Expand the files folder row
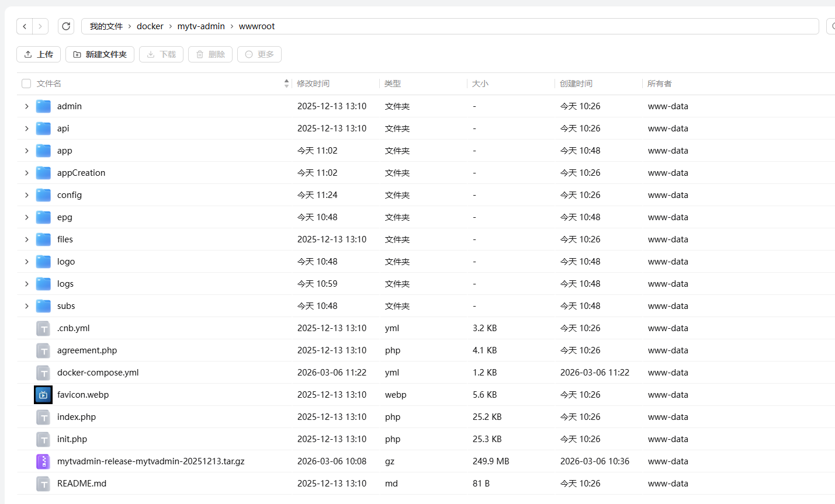The height and width of the screenshot is (504, 835). coord(26,239)
